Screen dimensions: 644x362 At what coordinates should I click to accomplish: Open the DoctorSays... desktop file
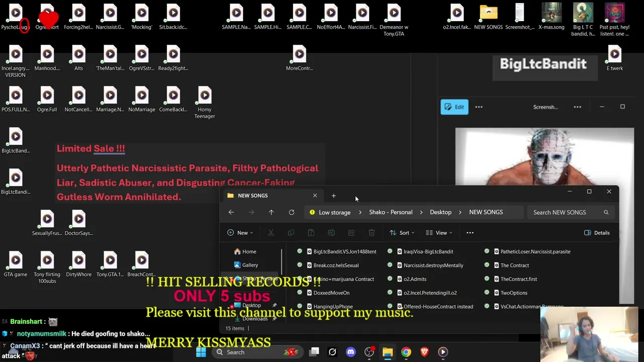tap(78, 223)
